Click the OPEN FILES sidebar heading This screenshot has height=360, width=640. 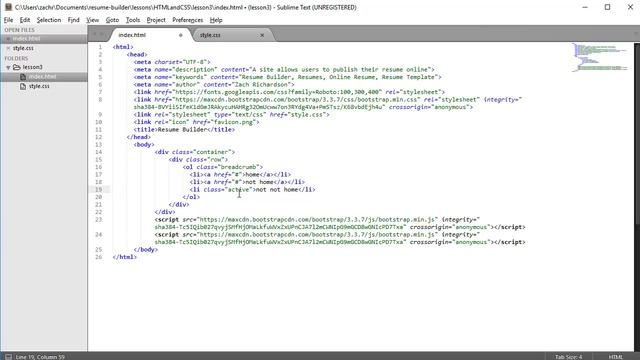19,30
